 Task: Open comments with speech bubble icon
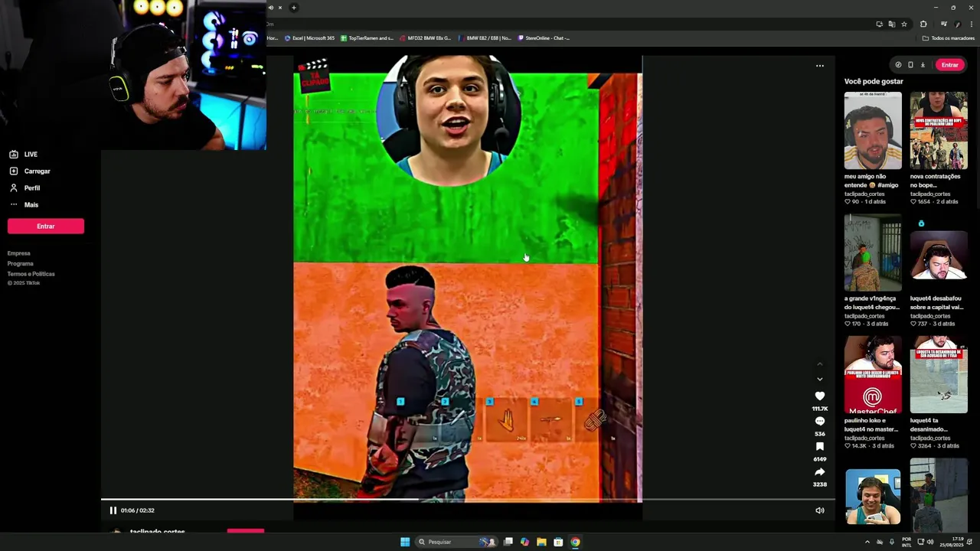coord(820,421)
